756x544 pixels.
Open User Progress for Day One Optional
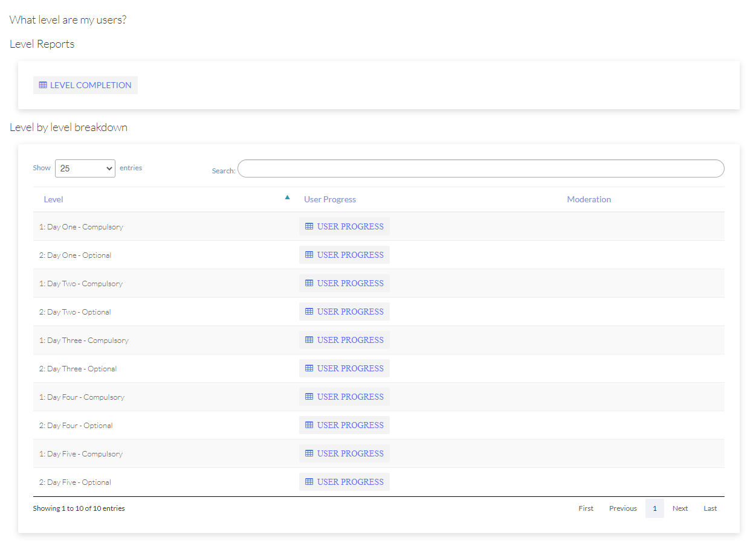coord(344,255)
